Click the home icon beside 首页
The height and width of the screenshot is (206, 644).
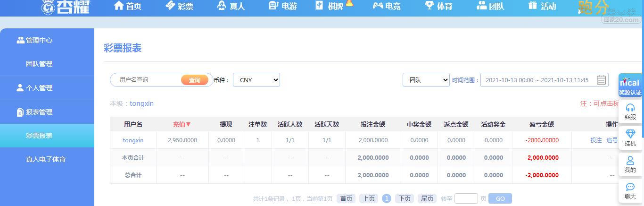tap(119, 6)
